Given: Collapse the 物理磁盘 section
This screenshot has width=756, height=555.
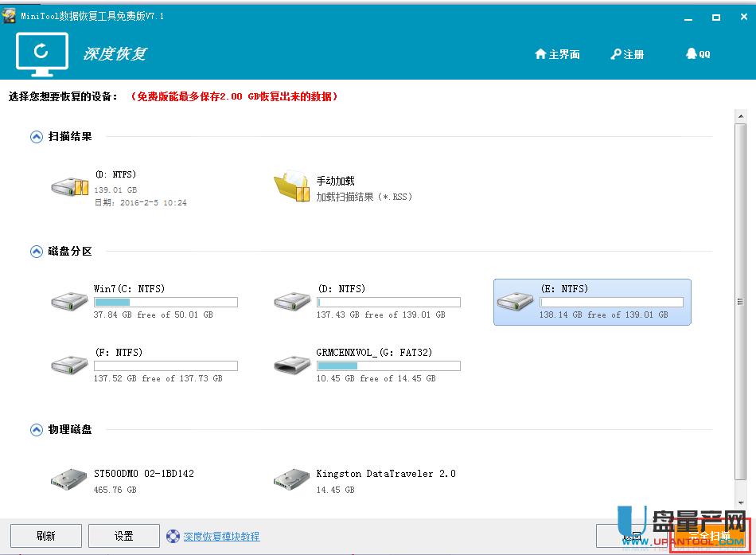Looking at the screenshot, I should click(x=36, y=430).
